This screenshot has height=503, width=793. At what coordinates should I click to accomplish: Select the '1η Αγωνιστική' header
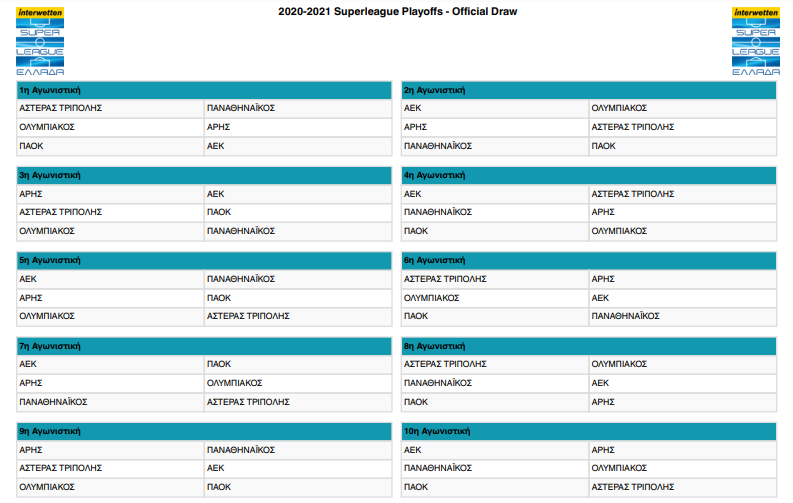204,90
